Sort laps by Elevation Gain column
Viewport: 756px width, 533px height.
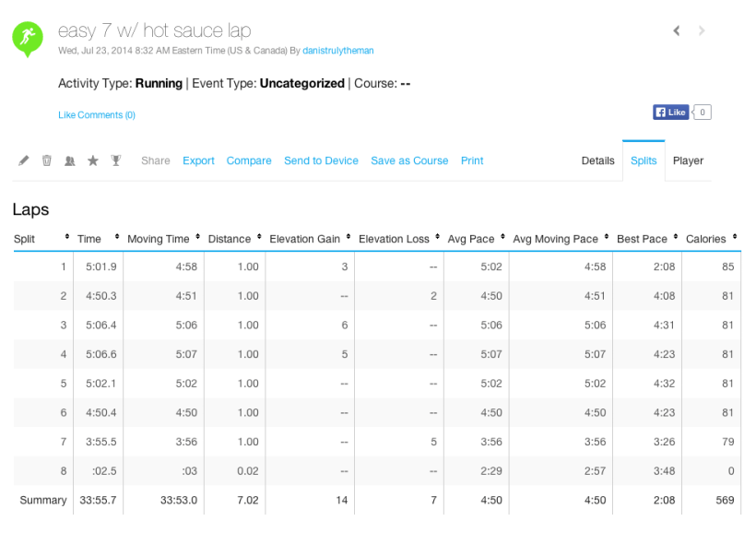coord(305,239)
